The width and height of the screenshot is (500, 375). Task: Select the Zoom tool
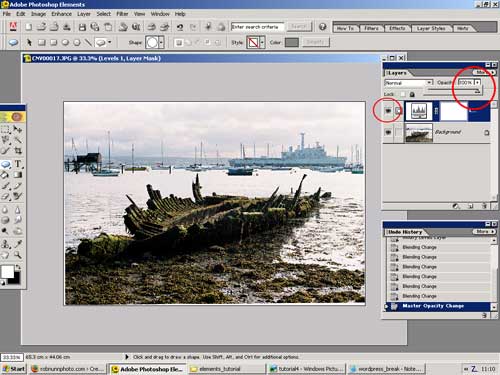18,255
